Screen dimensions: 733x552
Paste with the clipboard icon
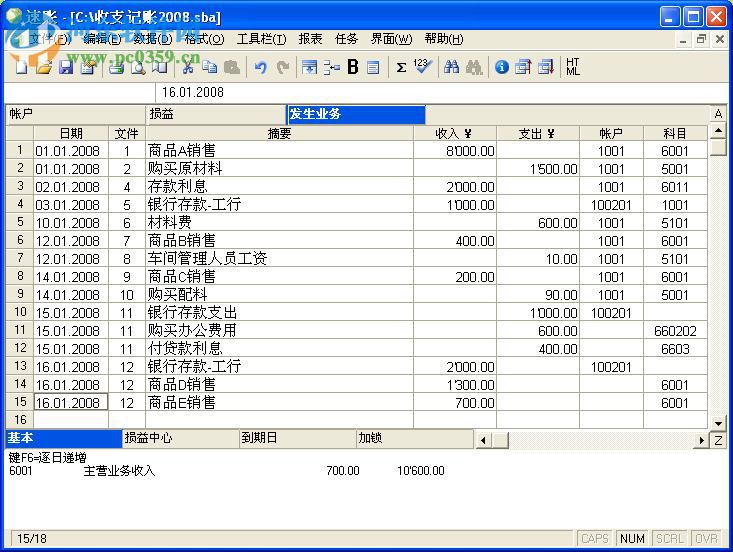[231, 67]
